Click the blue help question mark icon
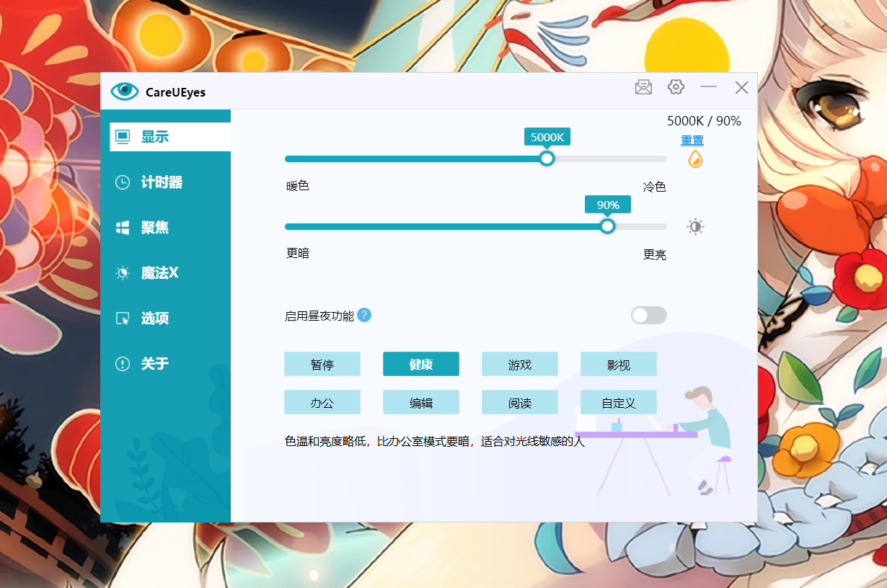This screenshot has width=887, height=588. 364,315
